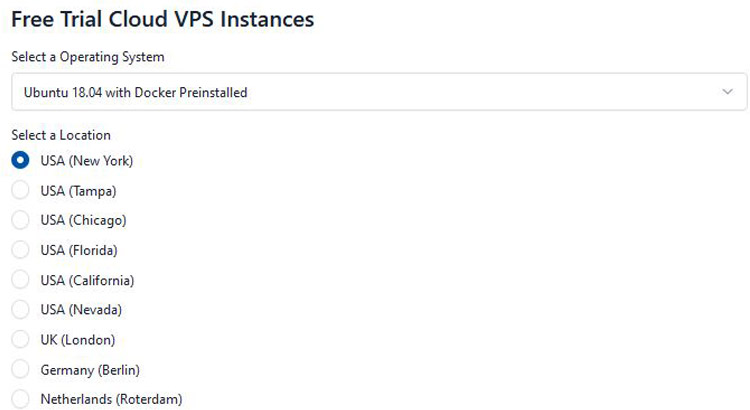
Task: Enable the USA (Florida) radio button
Action: point(20,250)
